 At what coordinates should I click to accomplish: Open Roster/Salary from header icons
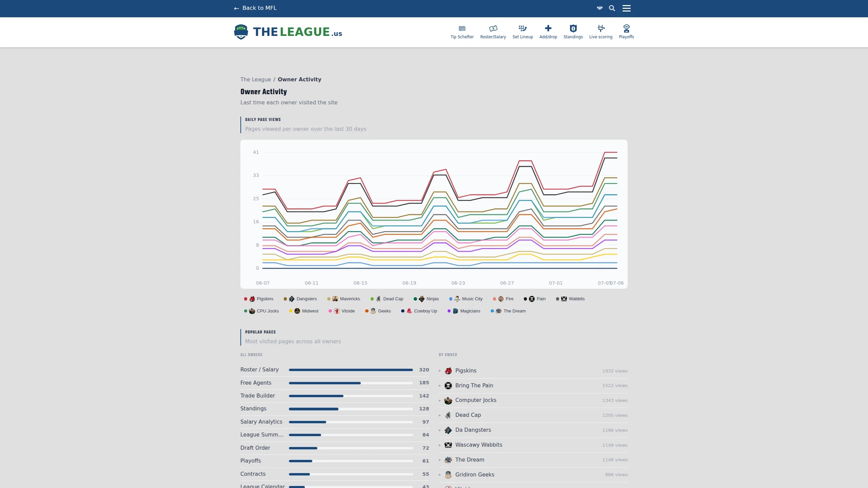[x=493, y=32]
